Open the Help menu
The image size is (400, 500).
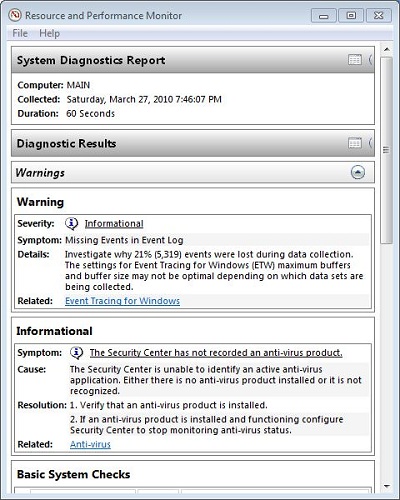pyautogui.click(x=49, y=33)
